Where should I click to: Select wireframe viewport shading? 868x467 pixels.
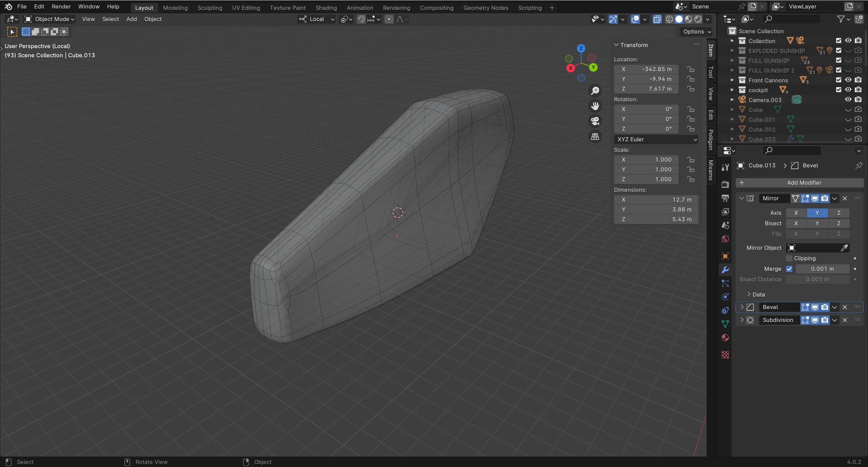pyautogui.click(x=669, y=19)
